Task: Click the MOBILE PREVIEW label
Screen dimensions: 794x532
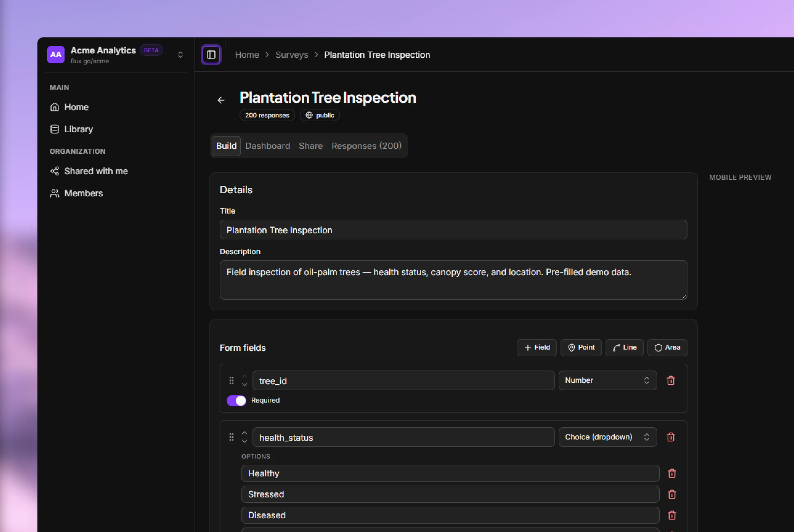Action: pyautogui.click(x=740, y=177)
